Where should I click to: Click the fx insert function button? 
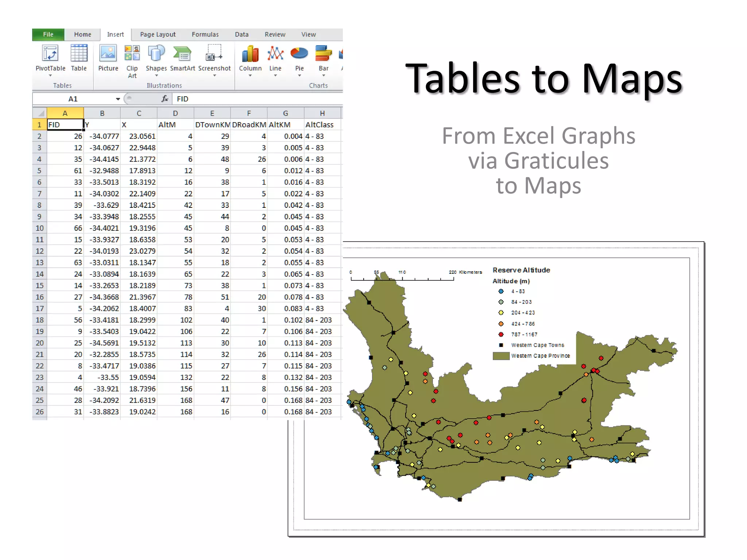[165, 99]
